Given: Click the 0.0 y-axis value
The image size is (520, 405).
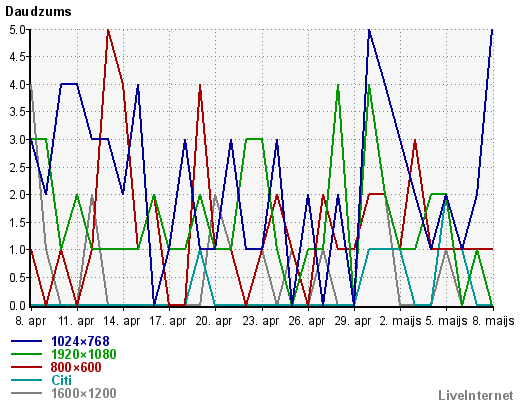Looking at the screenshot, I should tap(18, 305).
